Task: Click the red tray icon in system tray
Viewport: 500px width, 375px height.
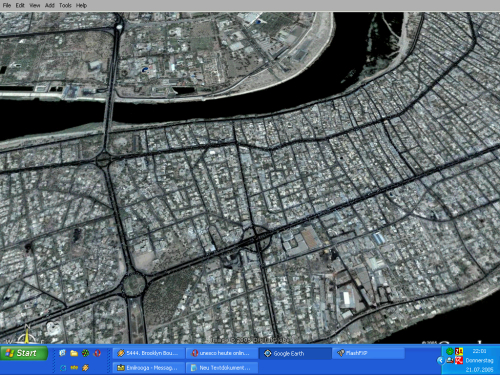Action: click(x=459, y=360)
